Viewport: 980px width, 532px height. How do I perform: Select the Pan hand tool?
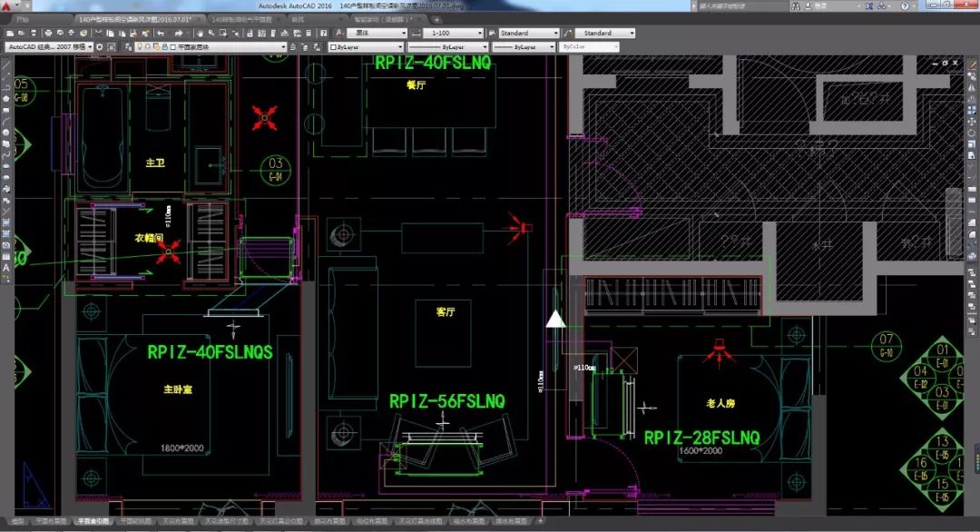(200, 33)
